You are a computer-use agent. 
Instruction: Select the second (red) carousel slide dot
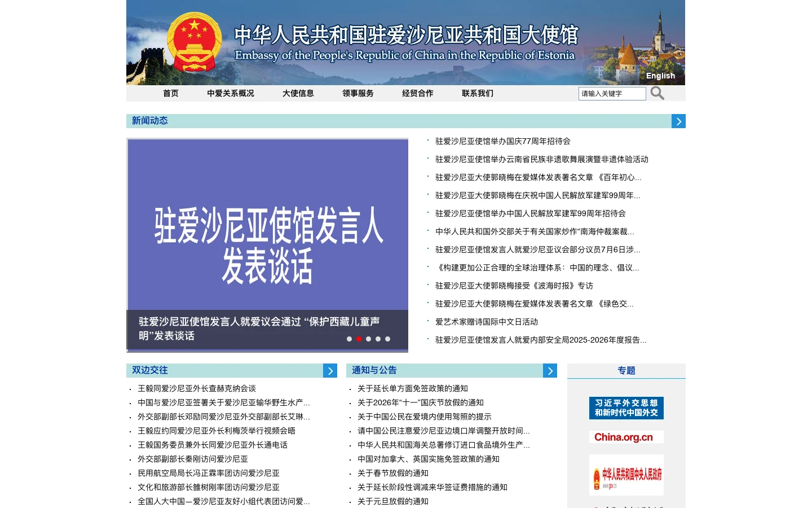pyautogui.click(x=359, y=339)
